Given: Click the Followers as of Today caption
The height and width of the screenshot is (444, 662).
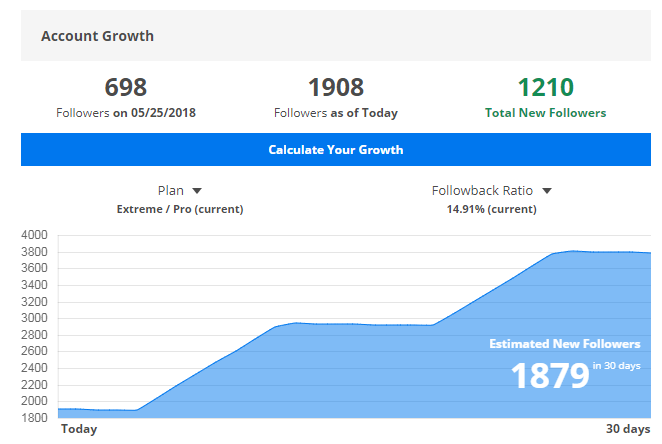Looking at the screenshot, I should pyautogui.click(x=335, y=113).
